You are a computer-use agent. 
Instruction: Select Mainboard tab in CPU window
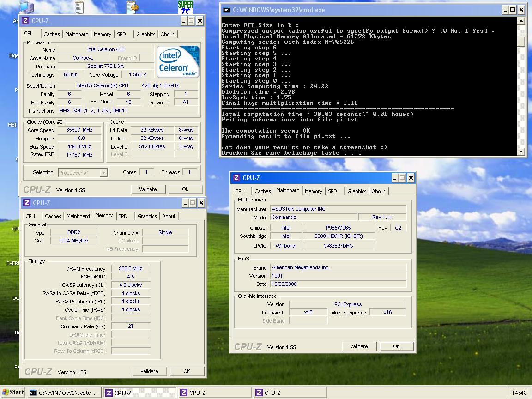(77, 34)
